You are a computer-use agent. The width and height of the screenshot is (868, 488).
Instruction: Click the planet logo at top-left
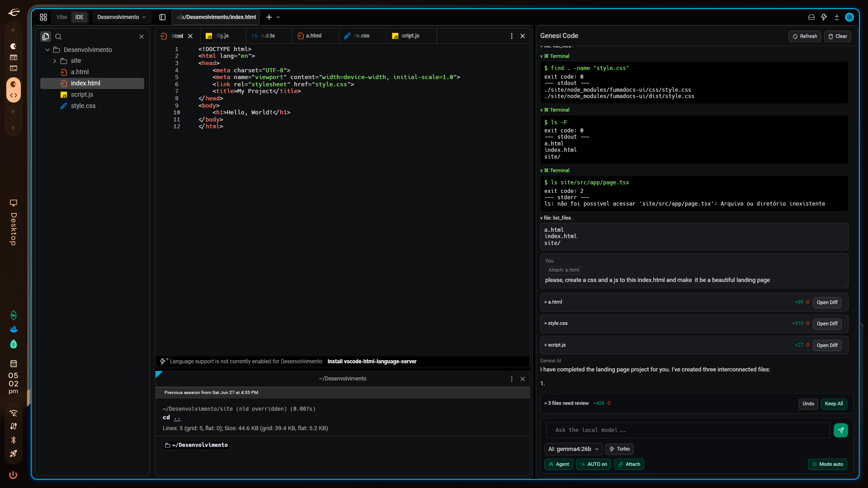14,13
